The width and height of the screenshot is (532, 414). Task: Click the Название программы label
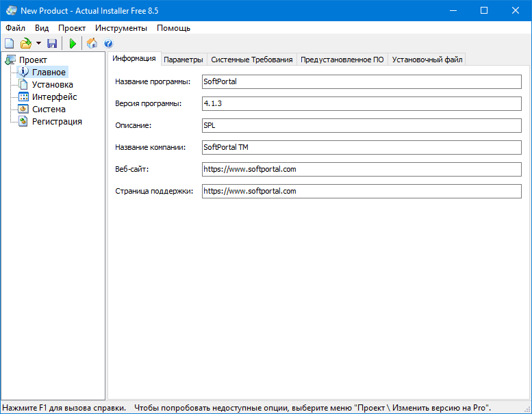click(153, 81)
